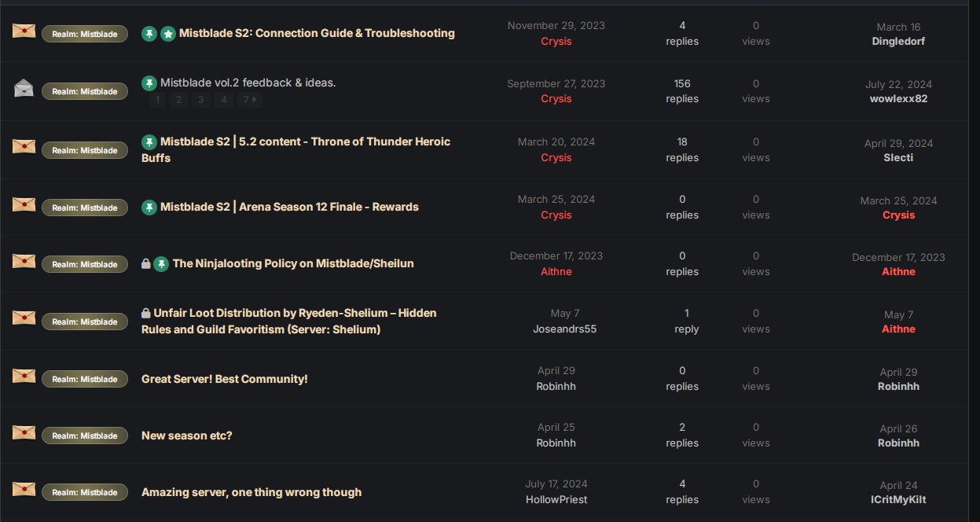This screenshot has height=522, width=980.
Task: Click the featured star icon on Connection Guide
Action: click(168, 34)
